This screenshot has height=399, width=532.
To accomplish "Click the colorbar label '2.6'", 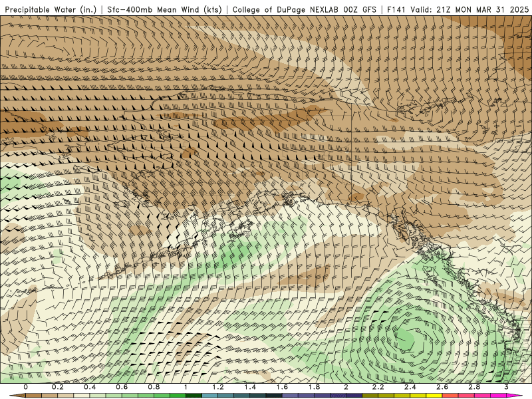I will pos(442,387).
